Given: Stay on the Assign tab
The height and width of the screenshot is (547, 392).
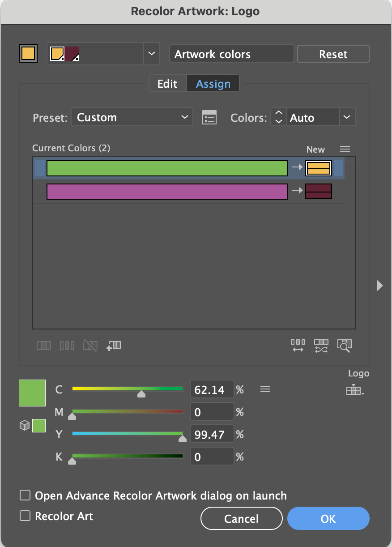Looking at the screenshot, I should coord(213,83).
